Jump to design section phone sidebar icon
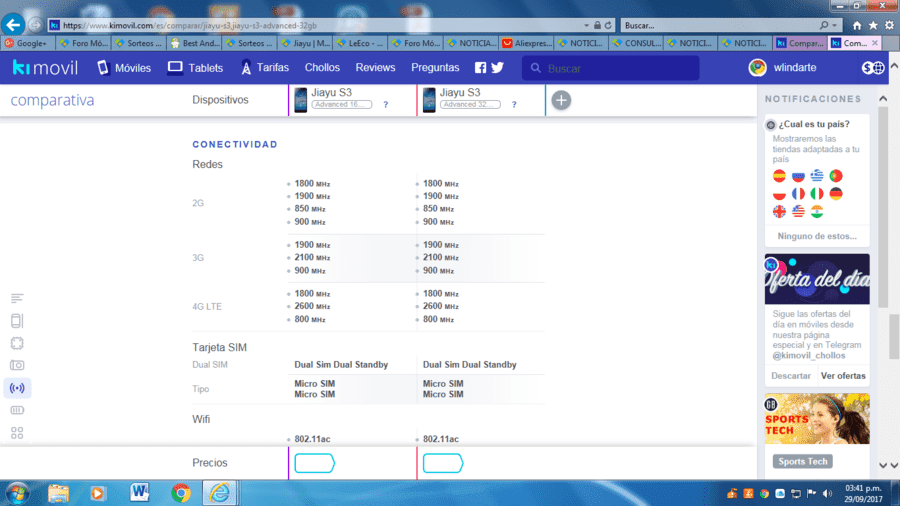Viewport: 900px width, 506px height. (17, 321)
